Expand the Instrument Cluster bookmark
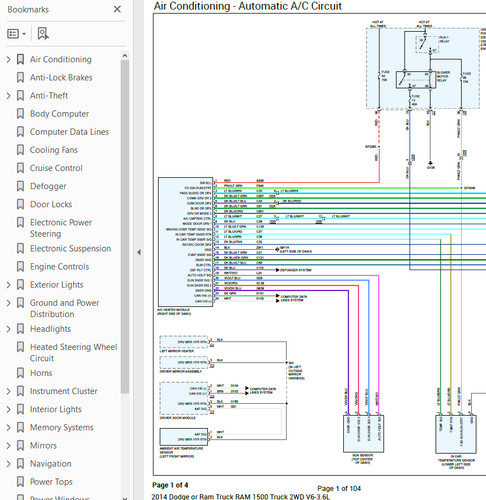The height and width of the screenshot is (500, 486). tap(9, 391)
